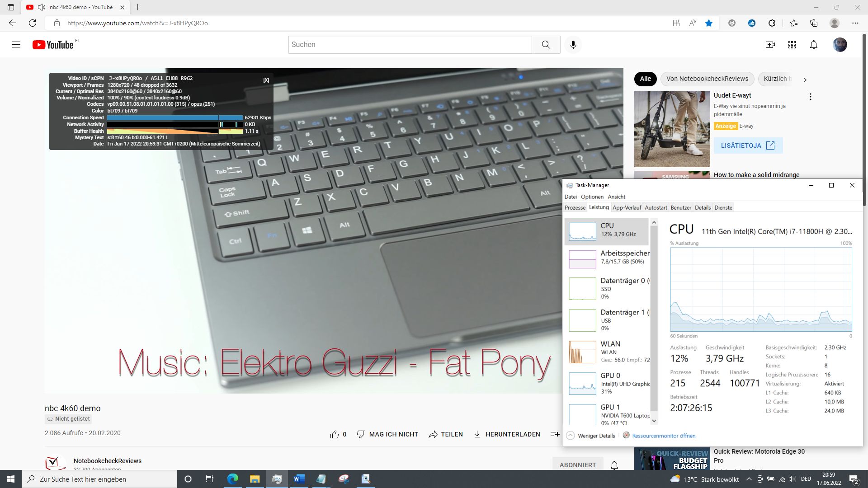The height and width of the screenshot is (488, 868).
Task: Click the NotebookcheckReviews channel name
Action: point(108,461)
